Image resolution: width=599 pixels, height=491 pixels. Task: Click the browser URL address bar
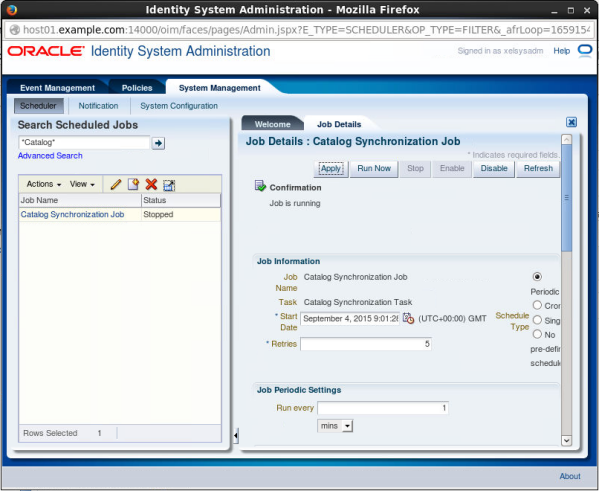coord(299,30)
